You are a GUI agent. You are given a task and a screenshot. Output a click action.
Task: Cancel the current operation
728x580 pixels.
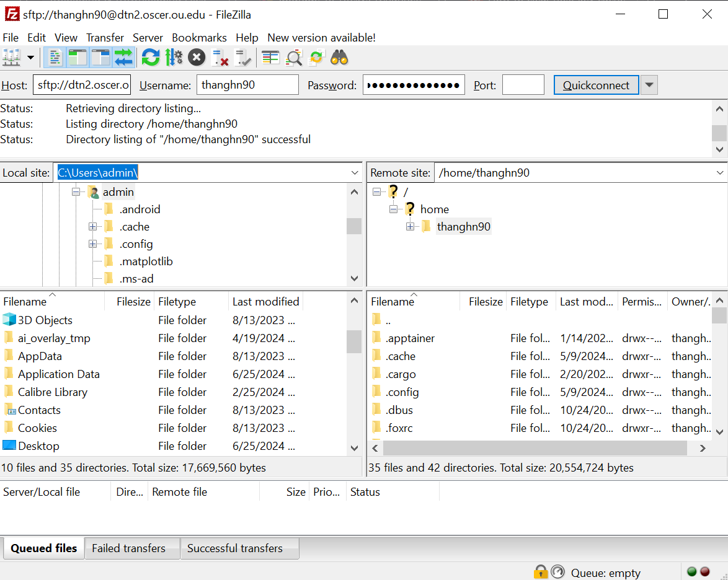(x=197, y=57)
